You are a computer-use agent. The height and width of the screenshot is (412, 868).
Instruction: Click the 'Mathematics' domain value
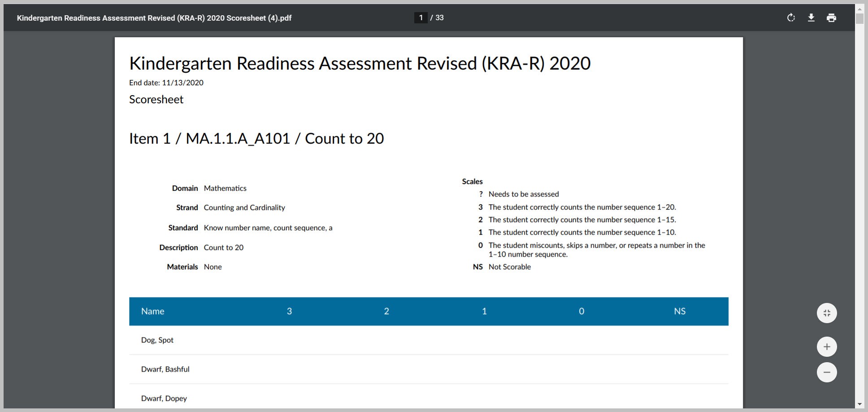coord(225,188)
